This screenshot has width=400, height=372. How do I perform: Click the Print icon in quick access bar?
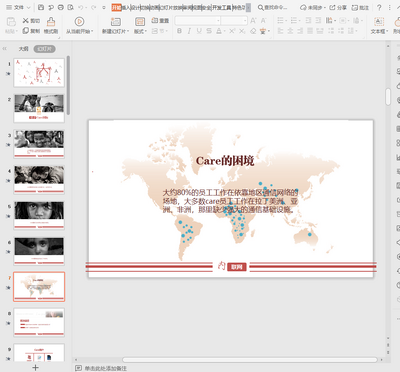click(x=60, y=7)
